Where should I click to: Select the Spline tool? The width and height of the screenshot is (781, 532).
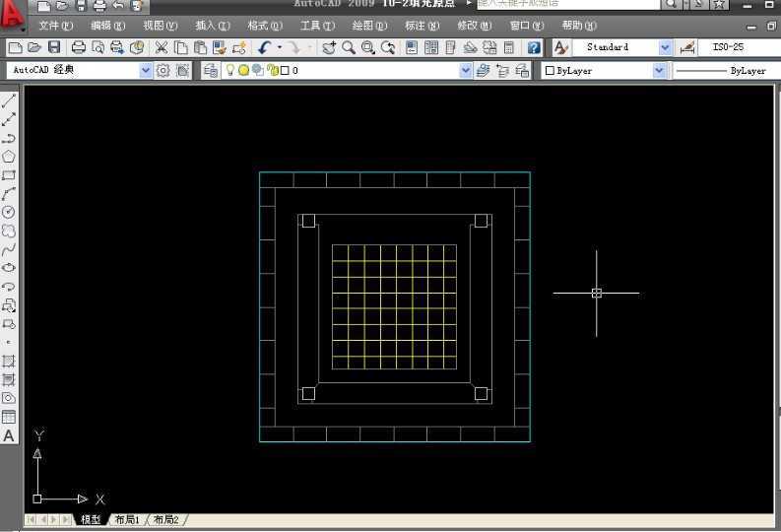tap(9, 249)
